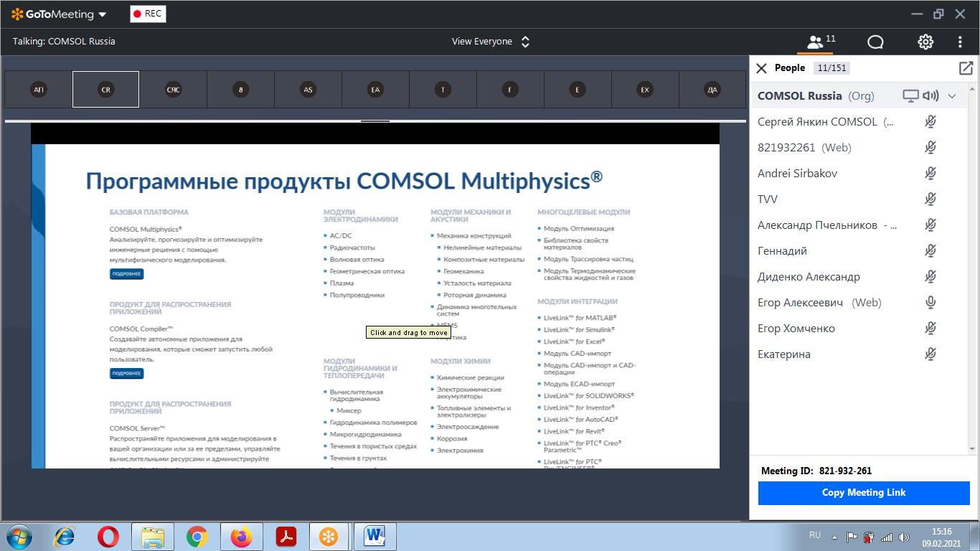Click COMSOL Russia speaker audio icon

point(930,96)
